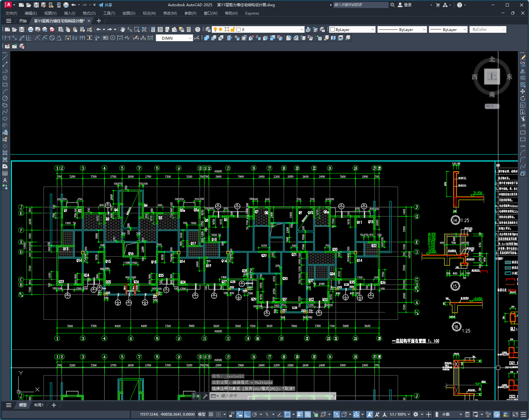Click the Pan hand tool icon

click(123, 29)
